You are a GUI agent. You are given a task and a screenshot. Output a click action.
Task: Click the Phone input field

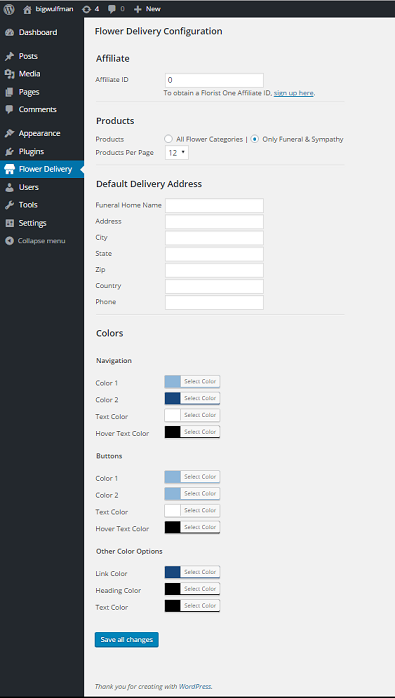214,302
